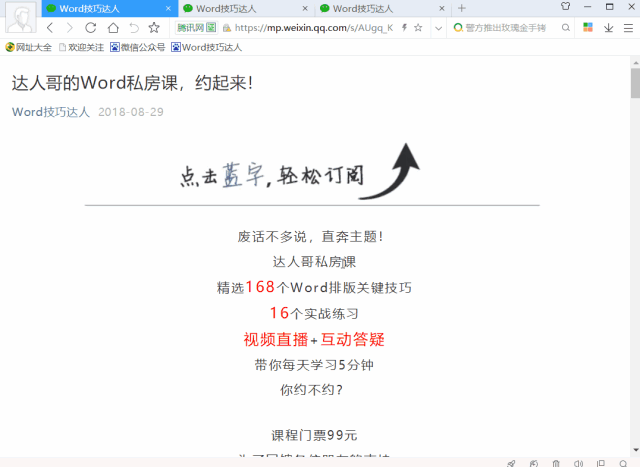640x467 pixels.
Task: Close the second Word技巧达人 tab
Action: (x=305, y=9)
